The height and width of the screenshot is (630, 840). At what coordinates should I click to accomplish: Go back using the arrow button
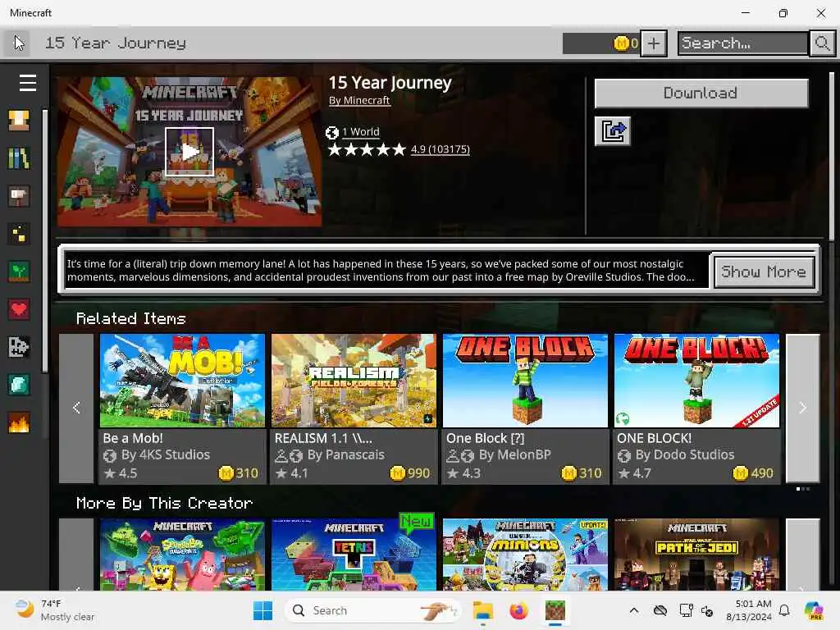[x=18, y=43]
